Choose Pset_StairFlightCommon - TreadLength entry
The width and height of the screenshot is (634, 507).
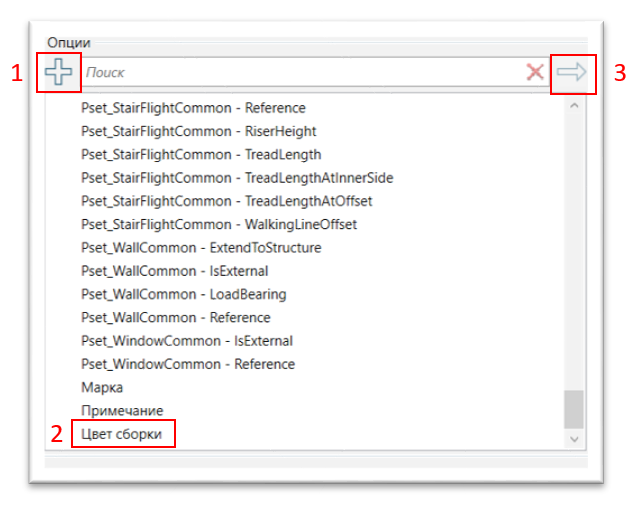[201, 154]
